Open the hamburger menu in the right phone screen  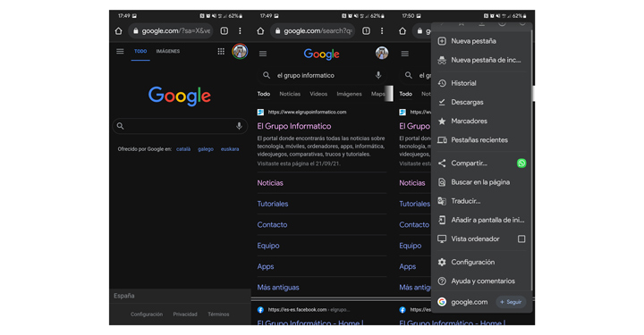[x=405, y=54]
